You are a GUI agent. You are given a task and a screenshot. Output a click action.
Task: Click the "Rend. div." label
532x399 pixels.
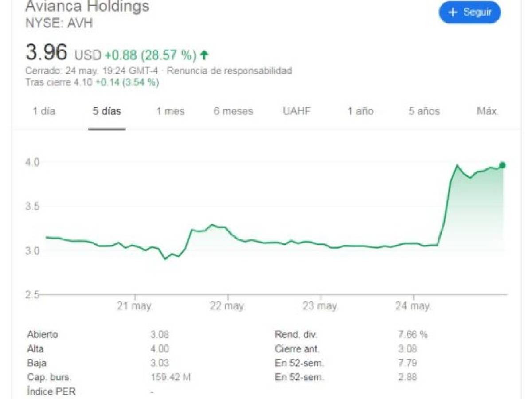[x=296, y=335]
